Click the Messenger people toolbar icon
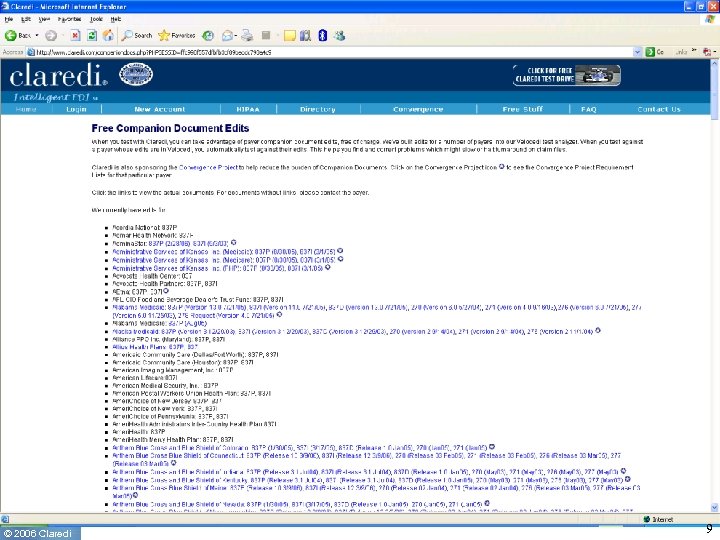The width and height of the screenshot is (720, 540). (340, 35)
